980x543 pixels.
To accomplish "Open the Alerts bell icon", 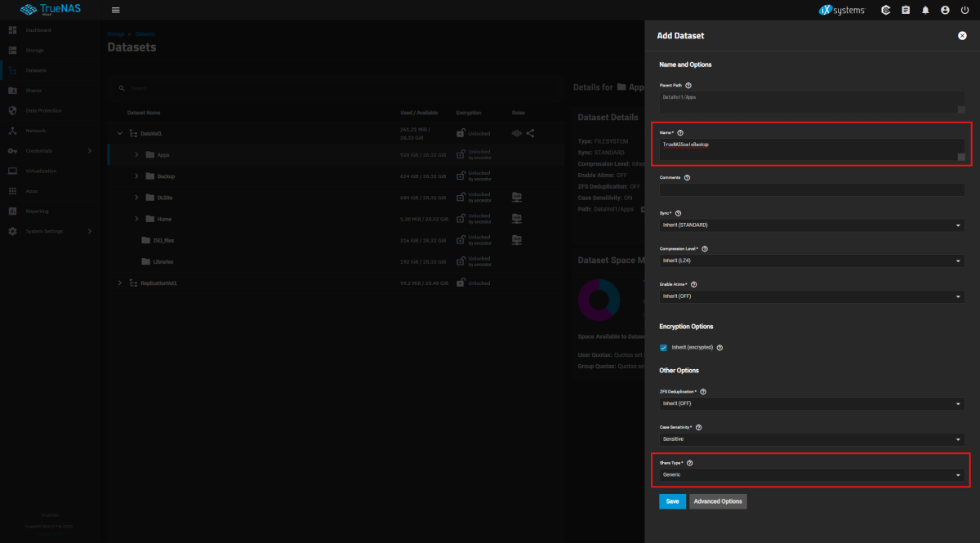I will [x=925, y=10].
